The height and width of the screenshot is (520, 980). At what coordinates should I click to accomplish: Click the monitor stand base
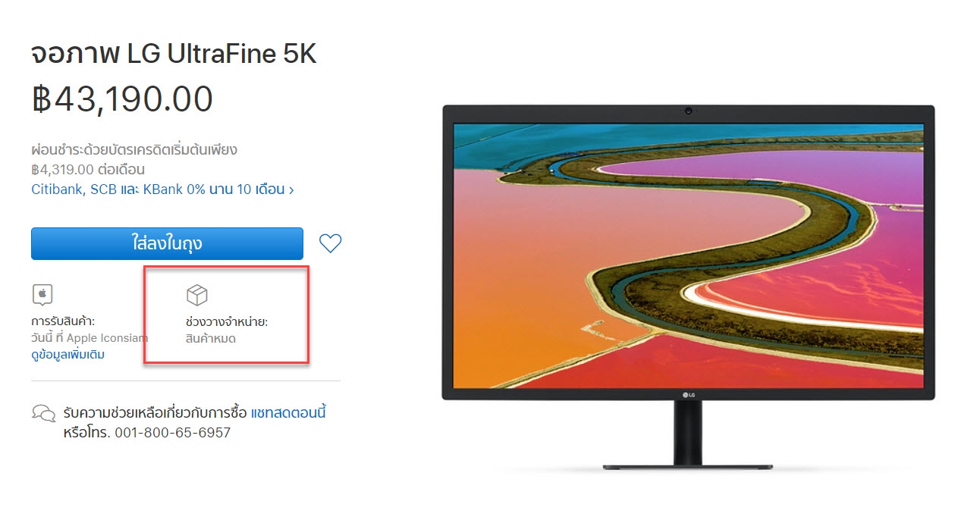(x=688, y=466)
